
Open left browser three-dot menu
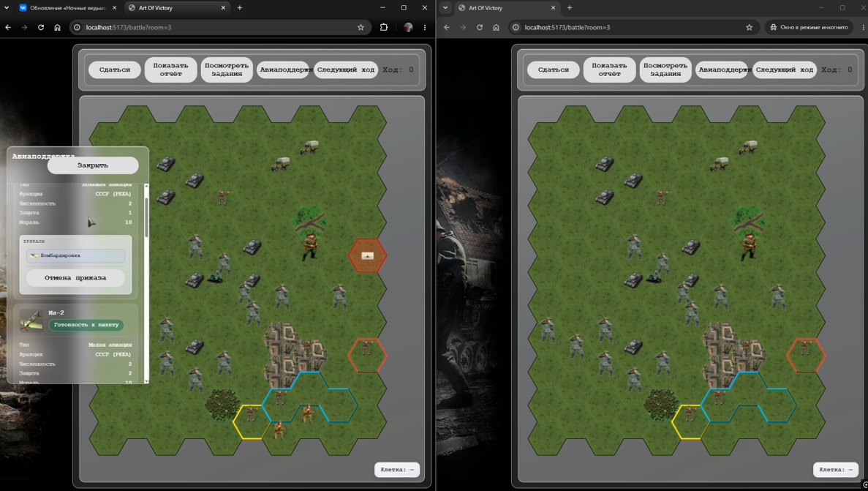[x=425, y=27]
